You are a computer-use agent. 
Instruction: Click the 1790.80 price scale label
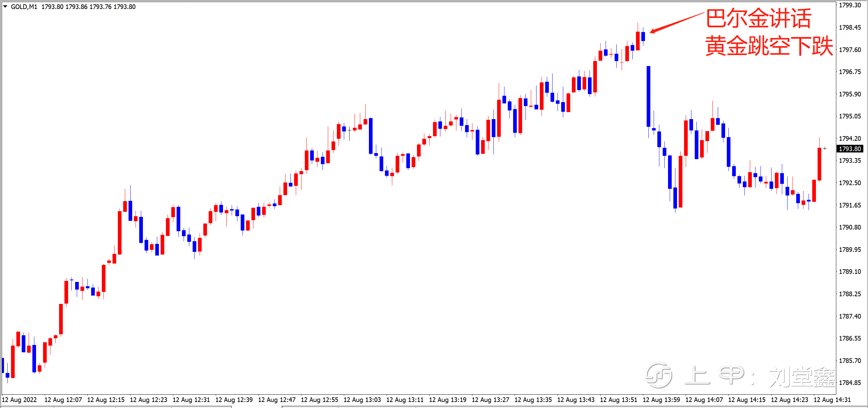[x=849, y=227]
